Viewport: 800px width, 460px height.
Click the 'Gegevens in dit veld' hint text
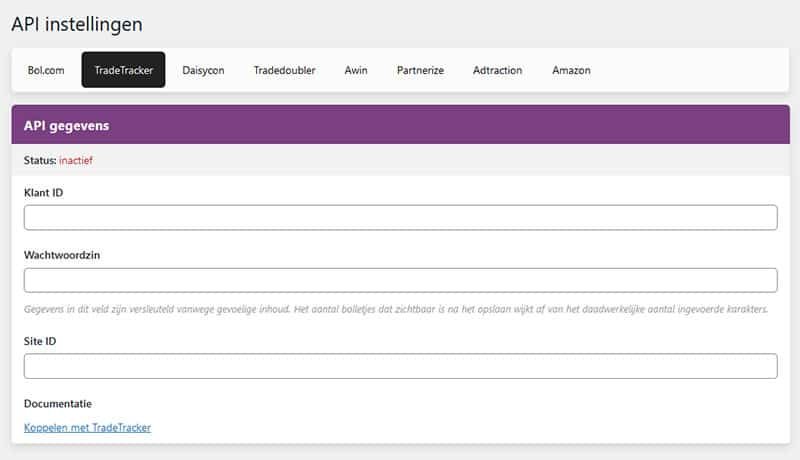click(396, 309)
